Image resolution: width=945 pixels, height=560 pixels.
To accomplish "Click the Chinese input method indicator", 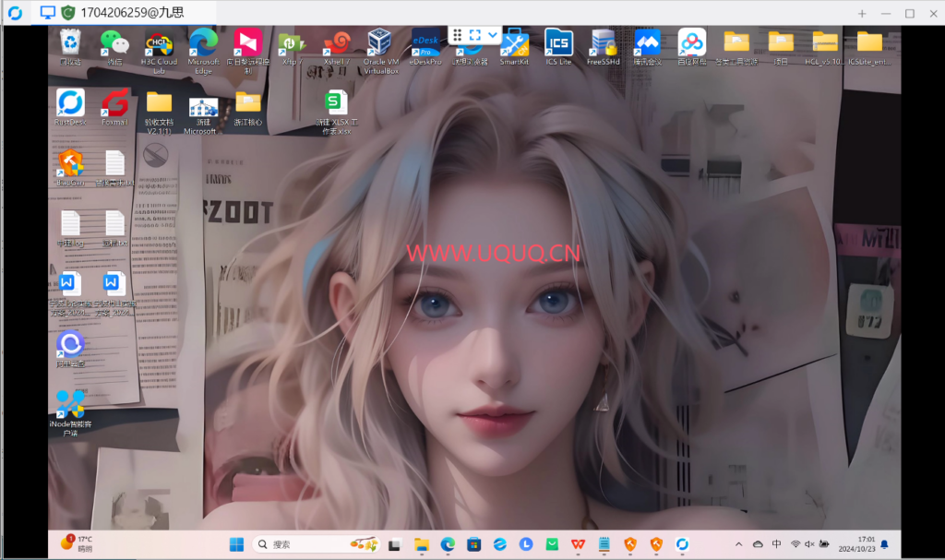I will (776, 544).
